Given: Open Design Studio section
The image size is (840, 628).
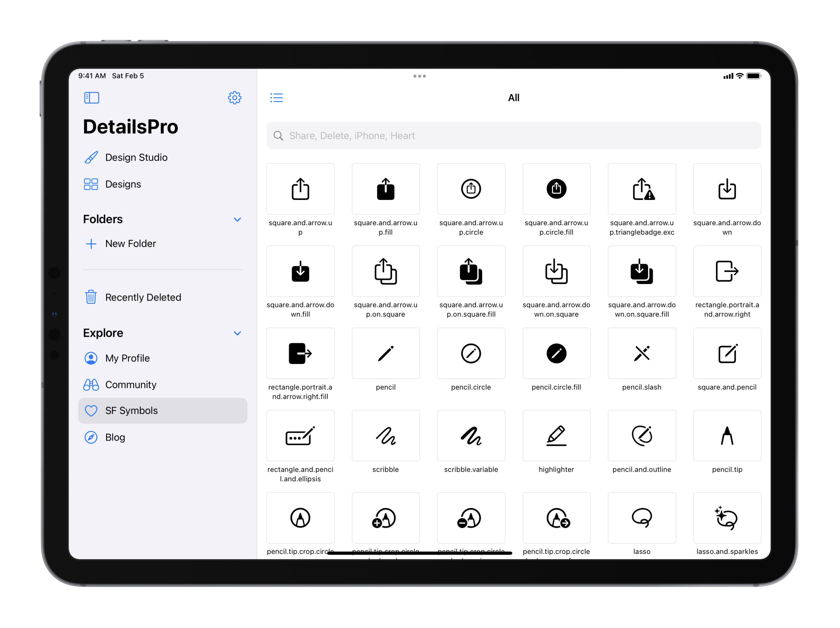Looking at the screenshot, I should [x=136, y=157].
